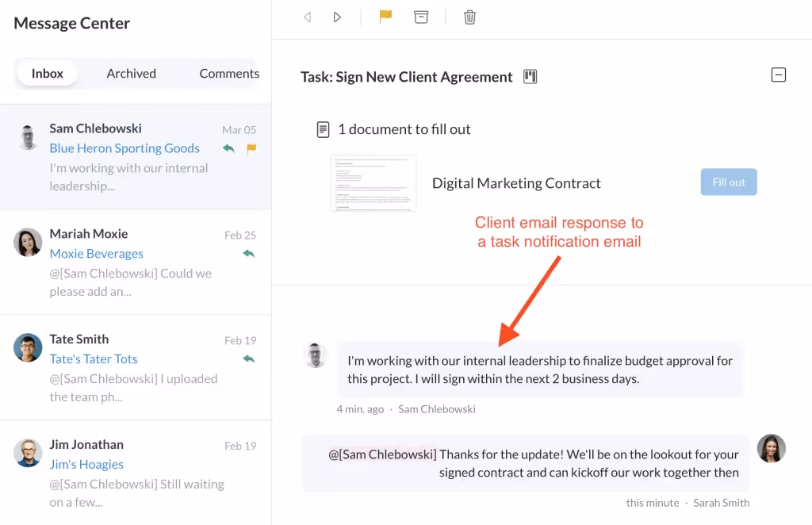The width and height of the screenshot is (812, 525).
Task: Click 'I'm working with our internal leadership...' preview
Action: point(128,177)
